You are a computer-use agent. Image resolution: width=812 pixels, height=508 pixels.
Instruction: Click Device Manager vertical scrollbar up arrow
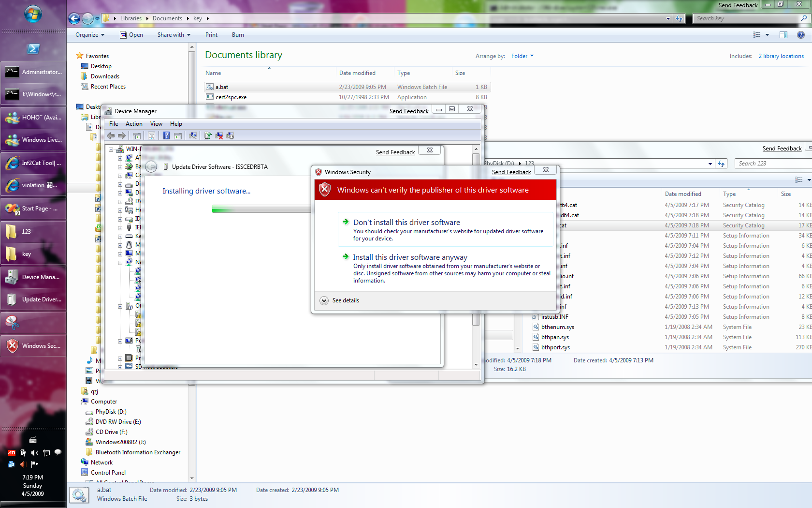[476, 149]
